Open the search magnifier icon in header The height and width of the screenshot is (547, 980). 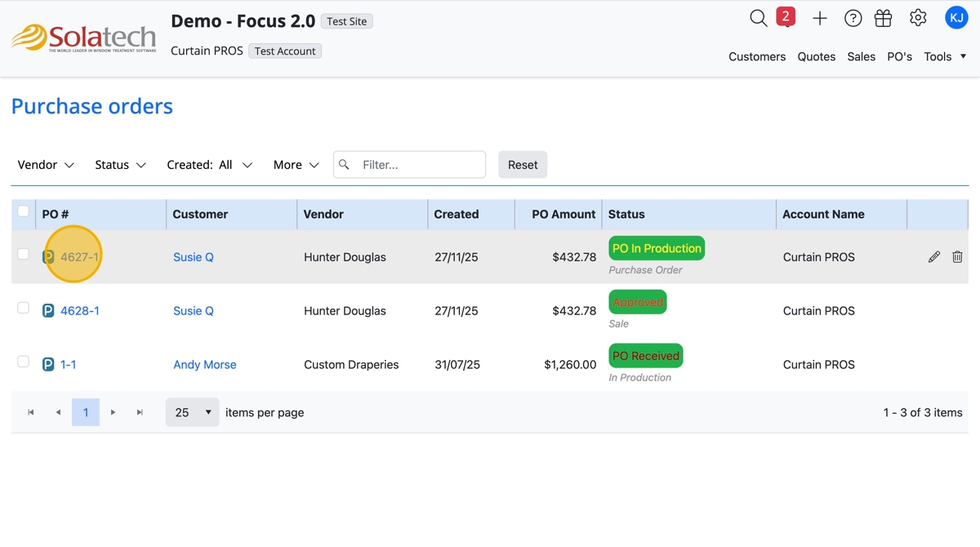pos(758,18)
